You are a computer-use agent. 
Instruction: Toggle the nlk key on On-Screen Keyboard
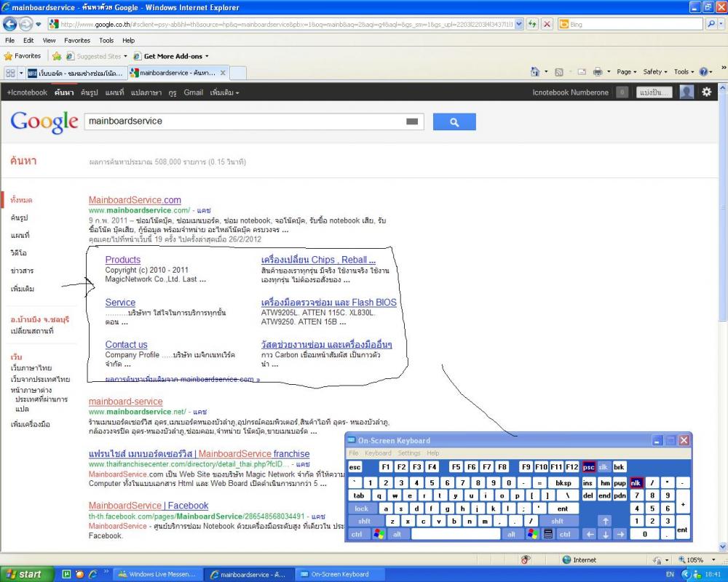(636, 482)
